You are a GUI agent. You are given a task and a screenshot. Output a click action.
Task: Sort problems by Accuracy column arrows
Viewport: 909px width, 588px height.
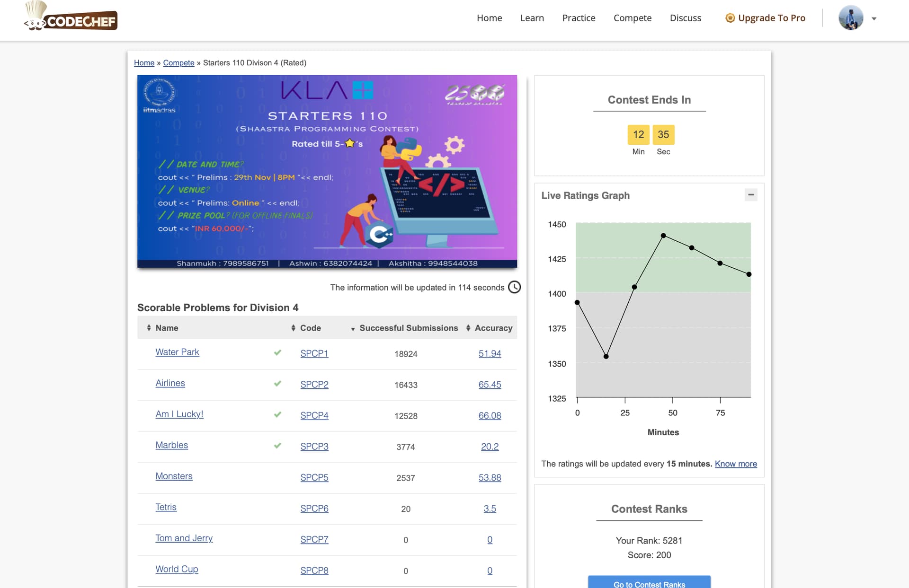coord(468,328)
